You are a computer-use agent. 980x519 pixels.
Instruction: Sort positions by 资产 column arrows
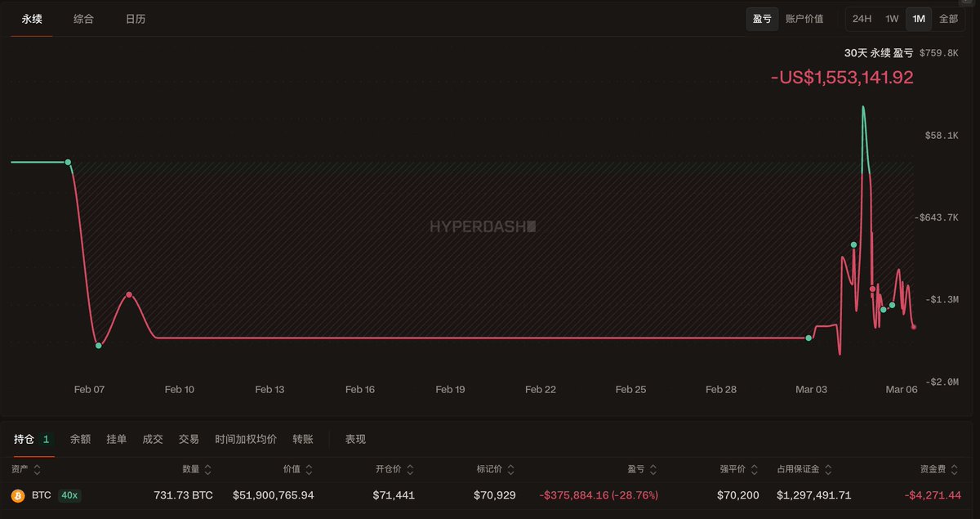pos(38,470)
